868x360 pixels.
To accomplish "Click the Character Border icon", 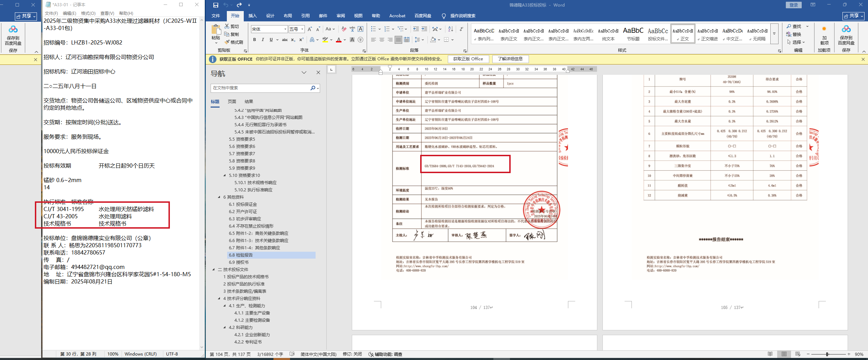I will click(x=360, y=29).
